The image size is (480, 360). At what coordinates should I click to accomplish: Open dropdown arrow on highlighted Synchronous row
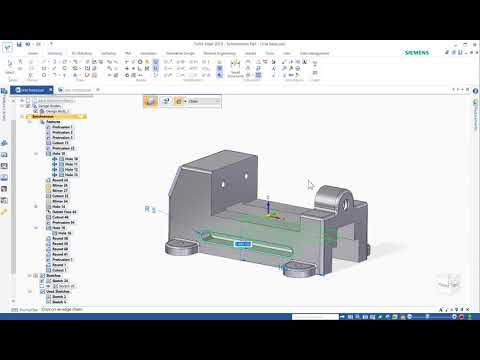pos(81,116)
